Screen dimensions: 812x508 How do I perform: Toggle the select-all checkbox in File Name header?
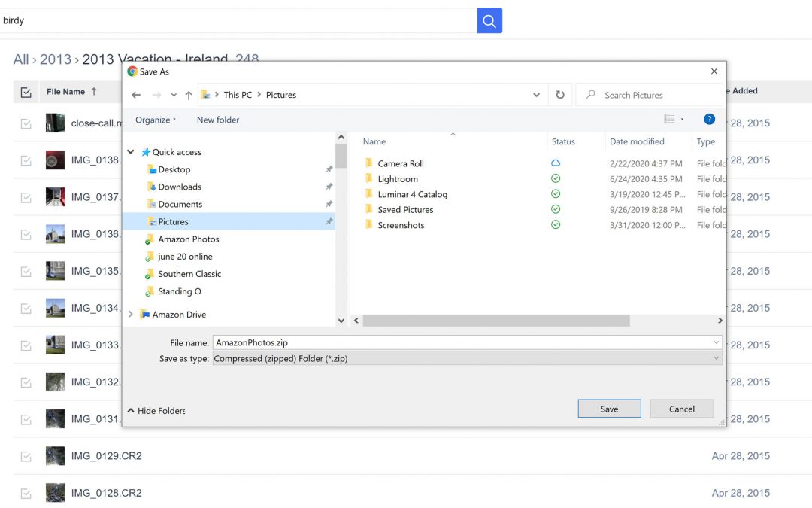(26, 92)
